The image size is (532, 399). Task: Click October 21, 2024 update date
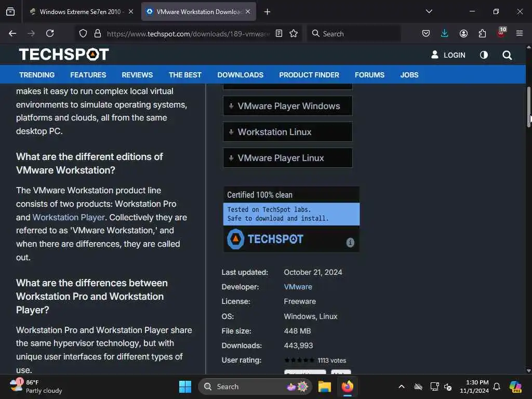(313, 272)
